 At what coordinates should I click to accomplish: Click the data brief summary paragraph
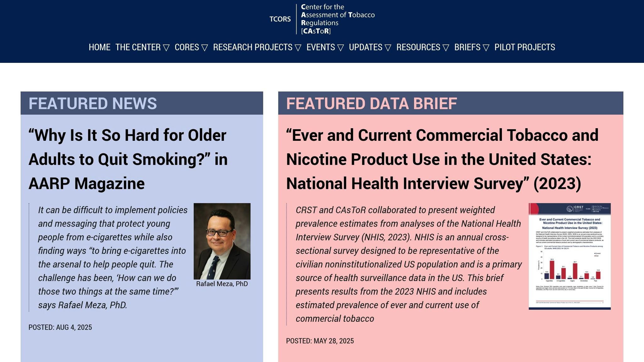coord(408,264)
